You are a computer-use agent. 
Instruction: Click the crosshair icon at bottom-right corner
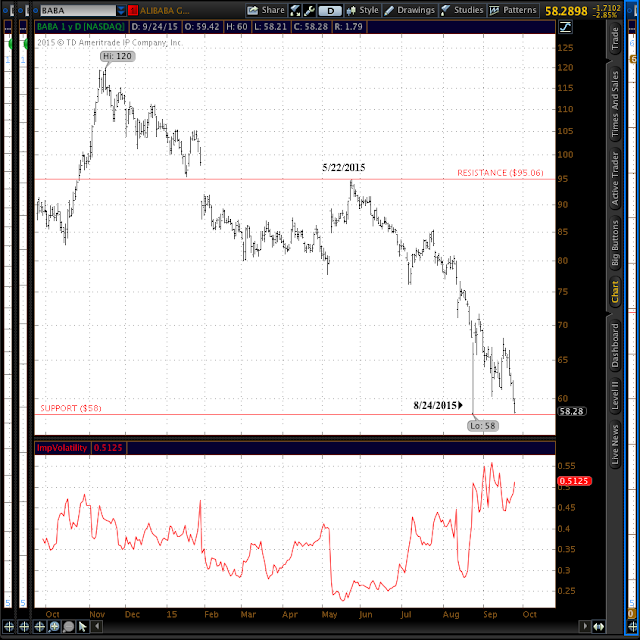coord(633,627)
